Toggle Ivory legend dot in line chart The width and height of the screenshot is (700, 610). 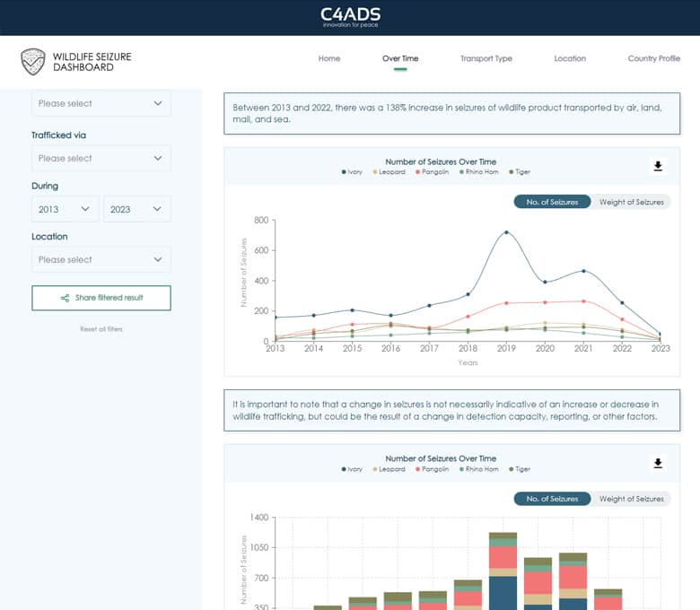point(344,172)
